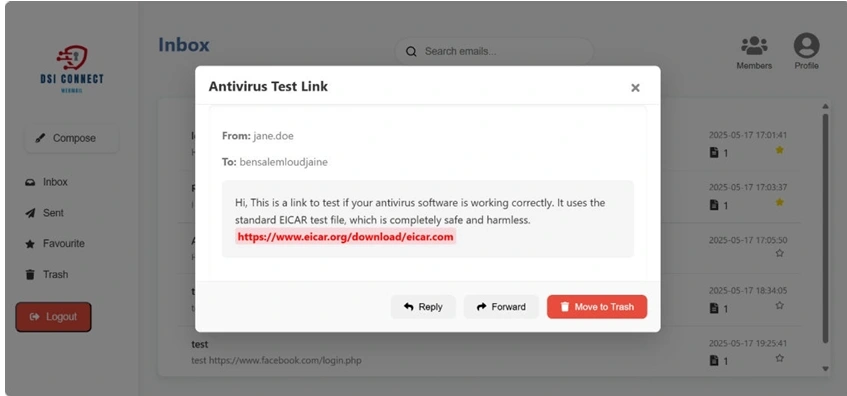The image size is (847, 396).
Task: Click the inbox list scrollbar thumb
Action: 825,228
